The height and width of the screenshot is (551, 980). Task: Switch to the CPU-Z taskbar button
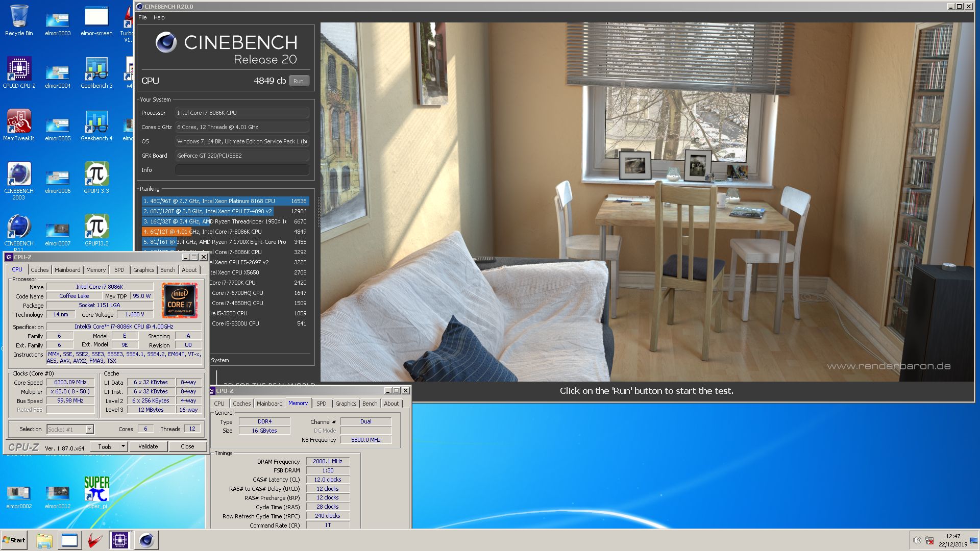click(120, 540)
